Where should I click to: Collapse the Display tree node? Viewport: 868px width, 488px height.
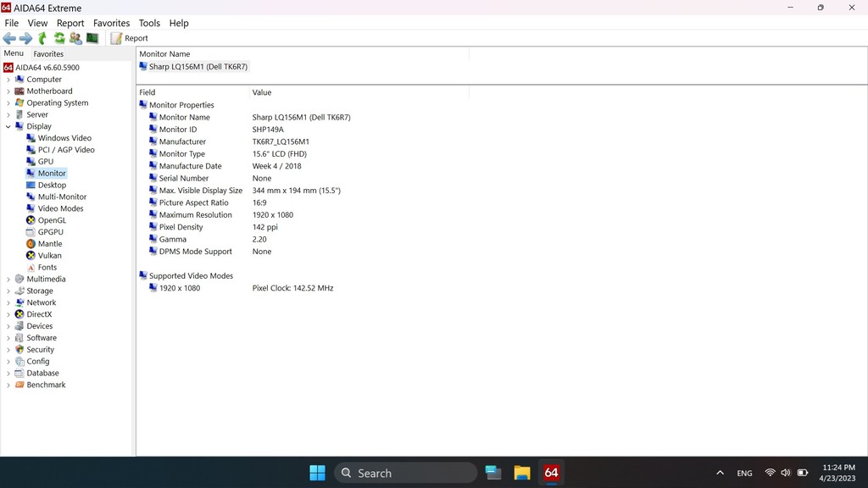tap(8, 126)
